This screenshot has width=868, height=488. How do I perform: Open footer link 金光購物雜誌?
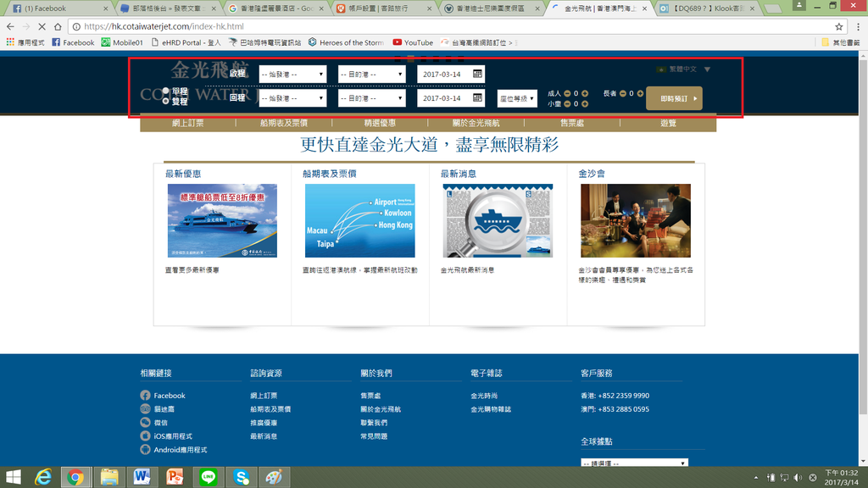491,409
